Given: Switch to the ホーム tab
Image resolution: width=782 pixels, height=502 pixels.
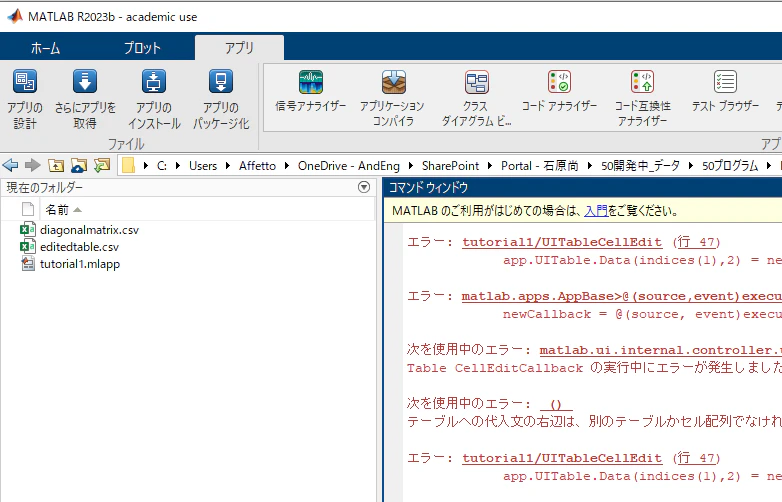Looking at the screenshot, I should [45, 48].
